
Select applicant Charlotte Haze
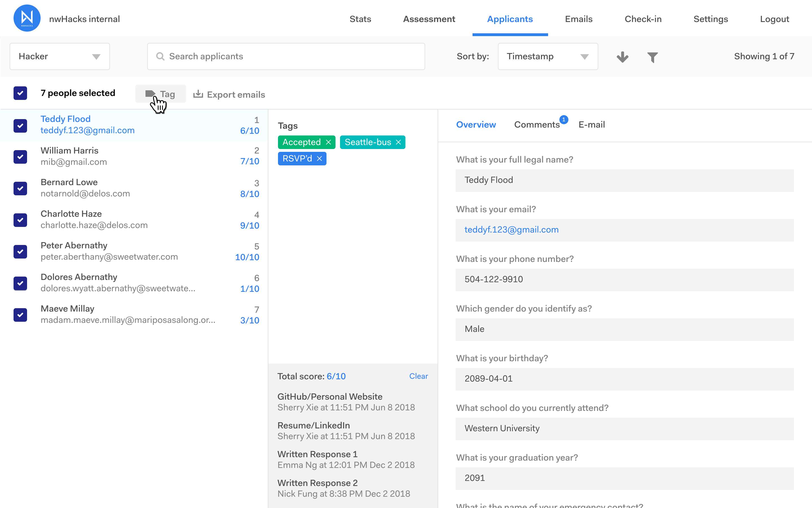(134, 220)
